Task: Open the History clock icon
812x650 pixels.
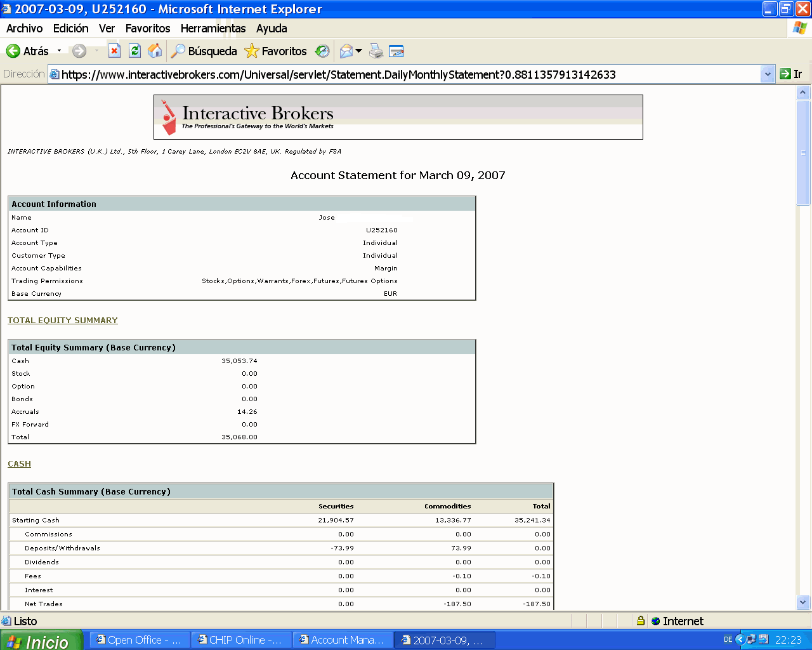Action: tap(322, 51)
